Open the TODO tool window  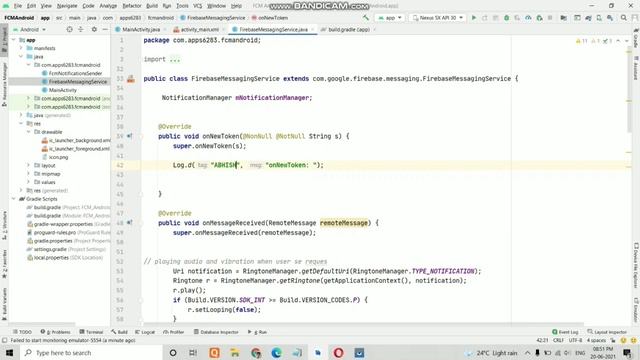pos(22,332)
